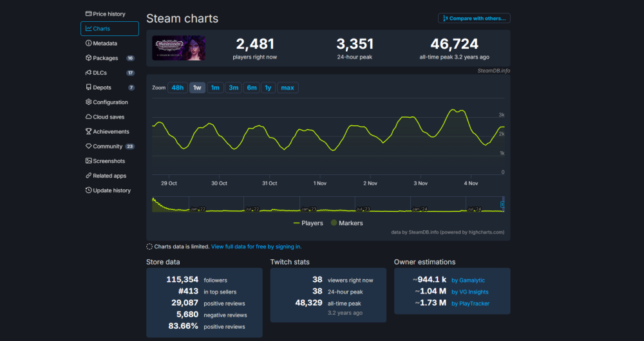Open the Compare with others selector
The image size is (644, 341).
click(474, 18)
